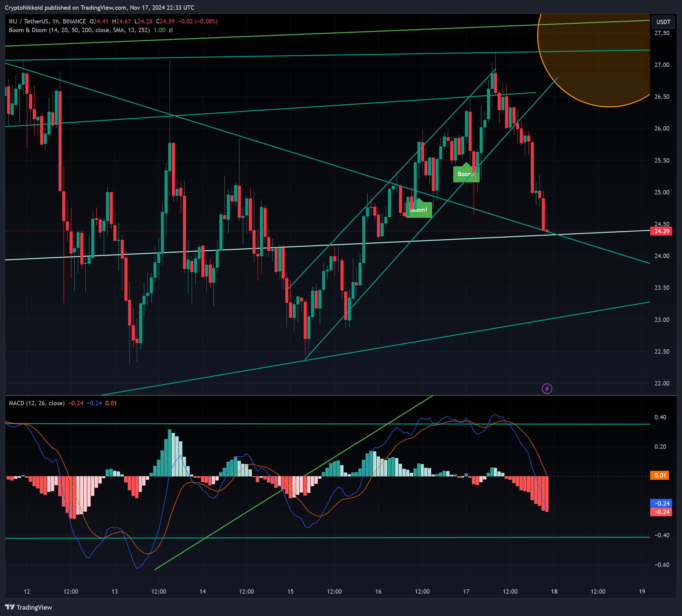
Task: Click the red 24.39 current price tag
Action: pyautogui.click(x=661, y=231)
